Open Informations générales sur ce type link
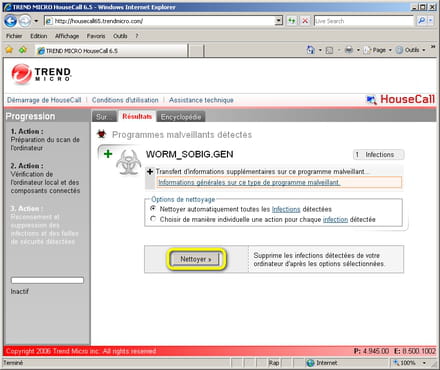Screen dimensions: 440x370 point(249,182)
